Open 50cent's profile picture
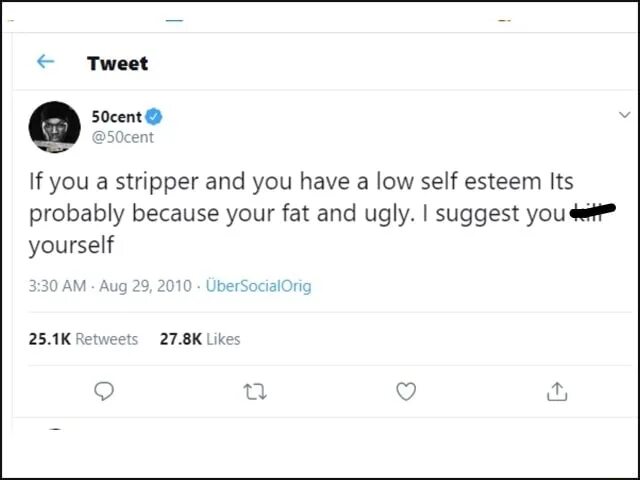 (x=54, y=127)
